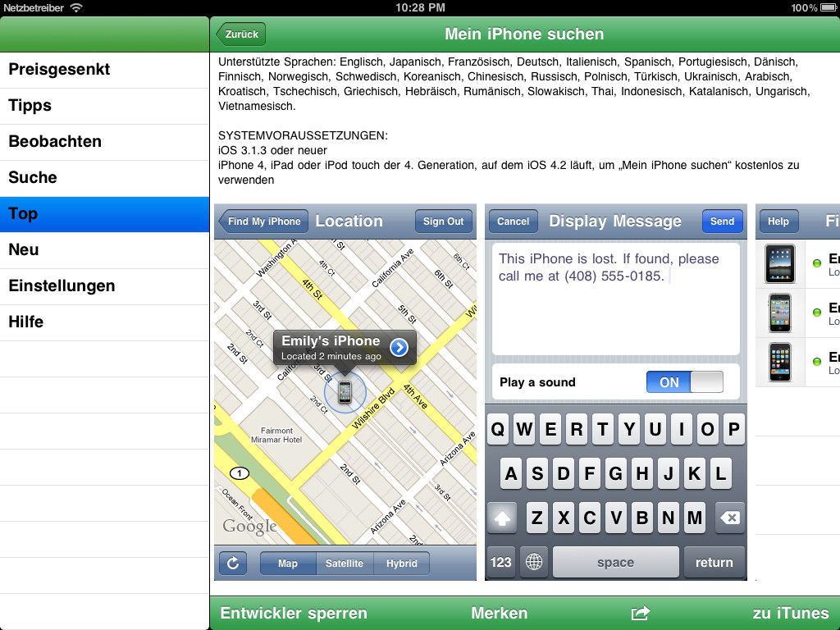The image size is (840, 630).
Task: Tap the space bar on the keyboard
Action: (x=615, y=562)
